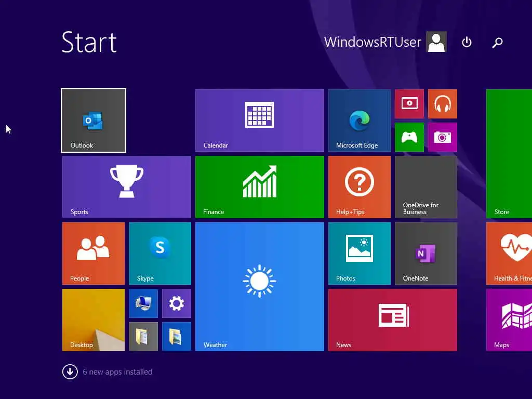This screenshot has height=399, width=532.
Task: Open This PC computer tile
Action: click(143, 303)
